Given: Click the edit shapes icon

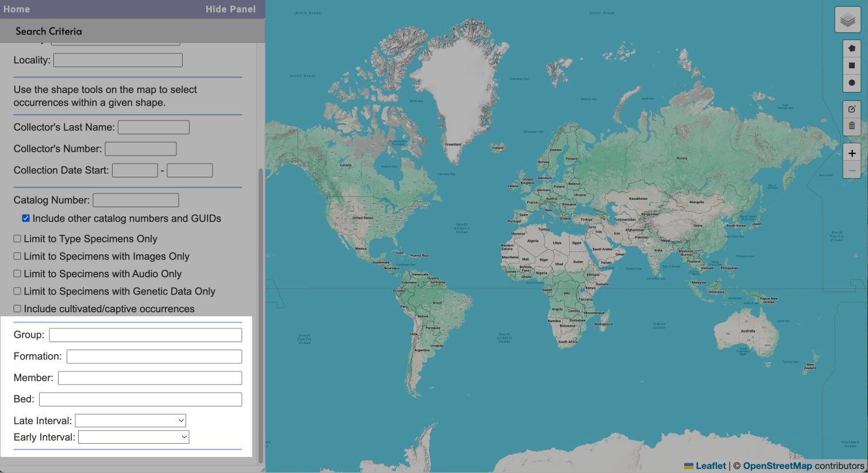Looking at the screenshot, I should click(x=851, y=109).
